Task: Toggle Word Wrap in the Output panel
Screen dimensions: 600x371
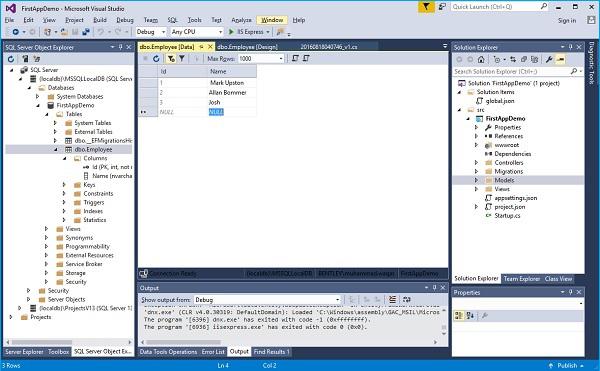Action: click(x=406, y=299)
